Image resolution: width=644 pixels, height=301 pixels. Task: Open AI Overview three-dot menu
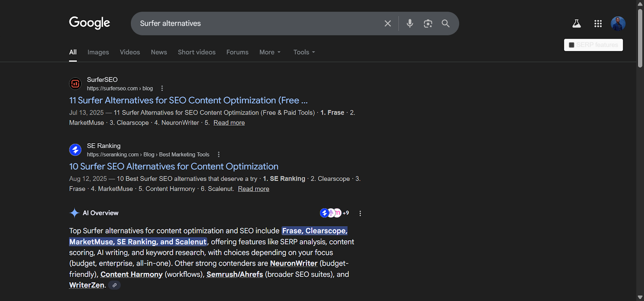[360, 214]
